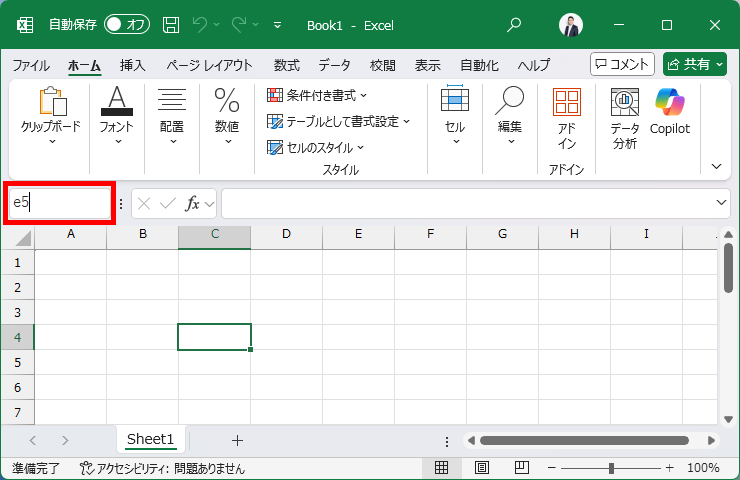Switch to the 表示 tab
Viewport: 740px width, 480px height.
coord(428,65)
